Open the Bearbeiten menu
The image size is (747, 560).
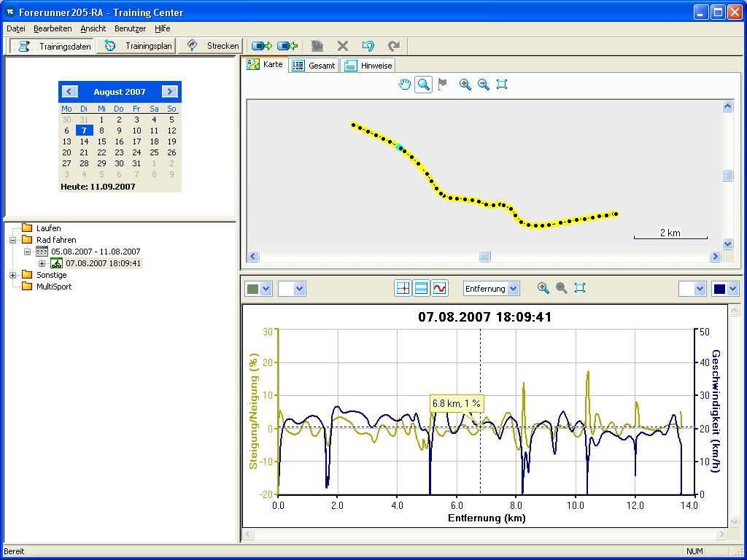[53, 28]
